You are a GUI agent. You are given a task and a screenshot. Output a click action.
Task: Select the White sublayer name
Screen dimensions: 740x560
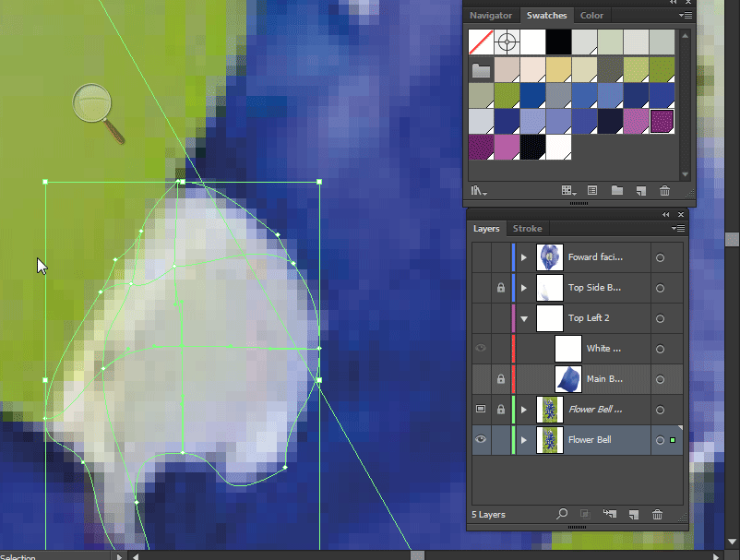click(603, 348)
